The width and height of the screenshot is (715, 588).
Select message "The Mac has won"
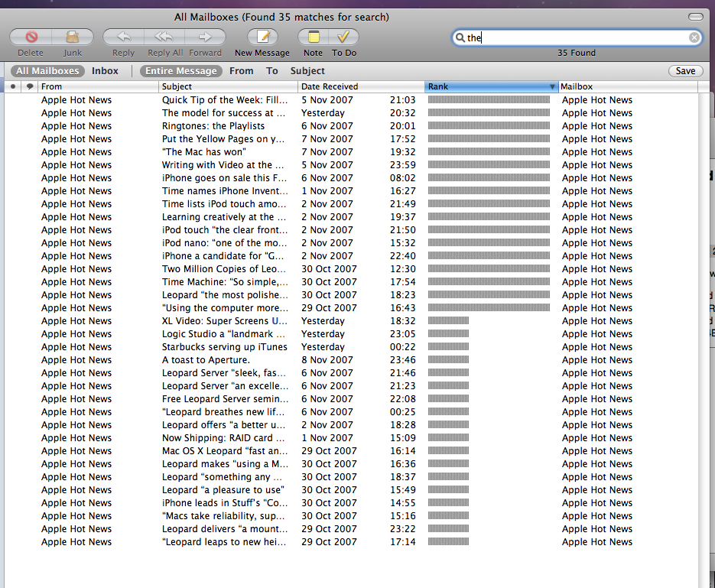[x=351, y=152]
